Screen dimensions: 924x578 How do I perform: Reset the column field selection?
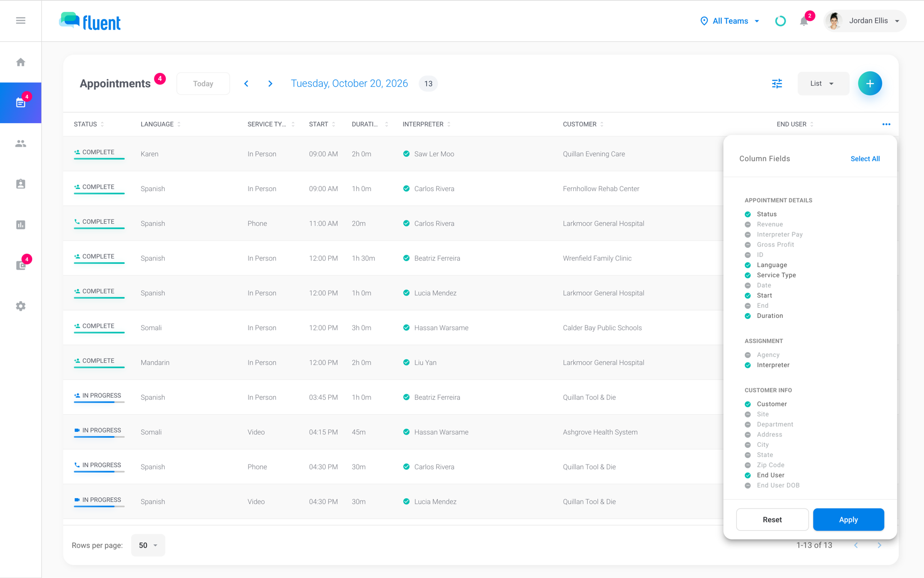click(x=772, y=520)
